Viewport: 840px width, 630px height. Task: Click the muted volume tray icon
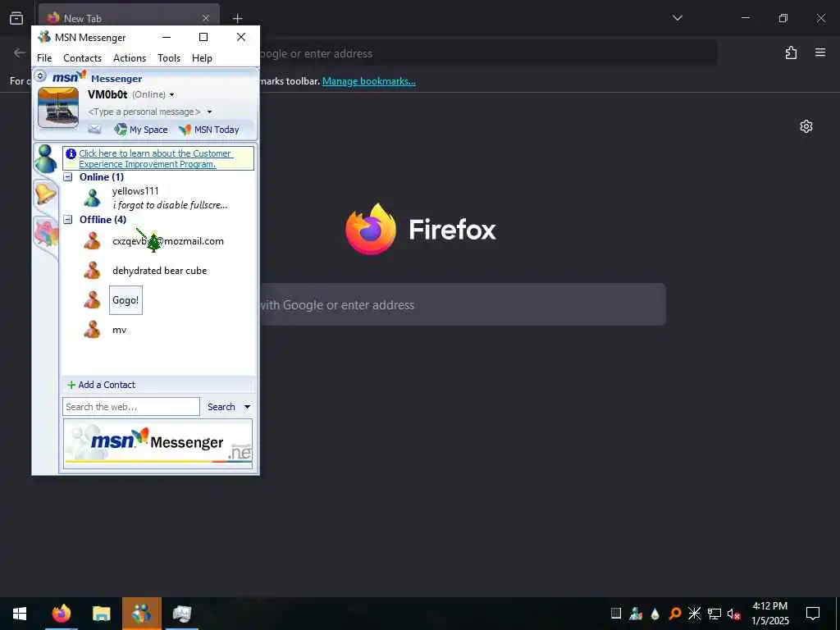[x=733, y=614]
